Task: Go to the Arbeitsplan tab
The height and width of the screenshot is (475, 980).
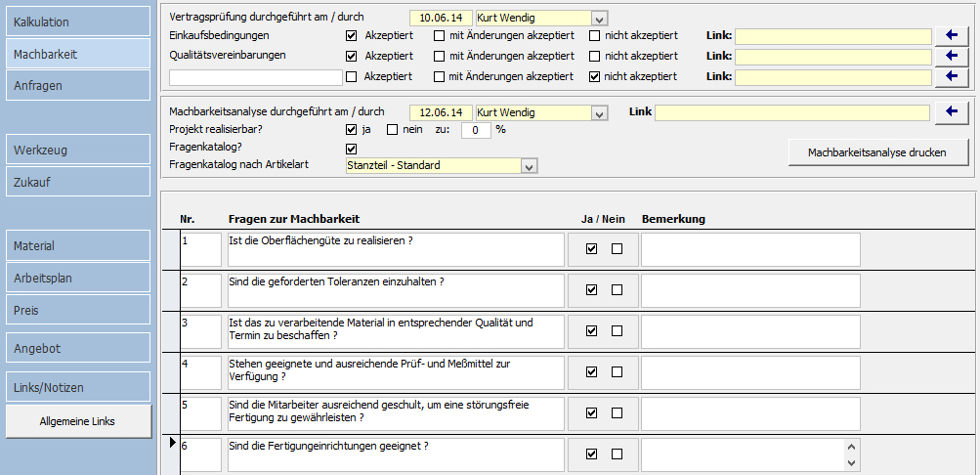Action: point(76,278)
